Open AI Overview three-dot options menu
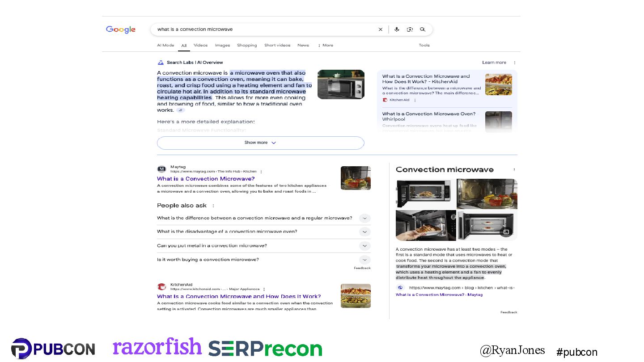 click(515, 63)
